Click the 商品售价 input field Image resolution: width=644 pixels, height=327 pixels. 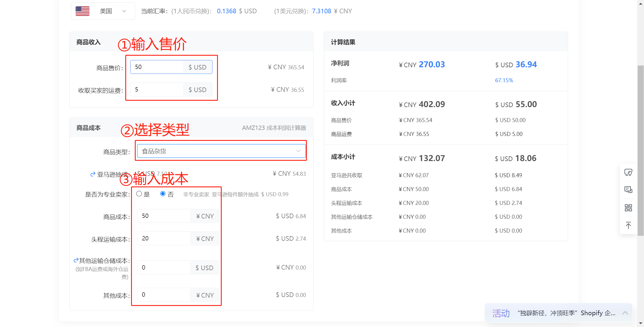tap(157, 67)
